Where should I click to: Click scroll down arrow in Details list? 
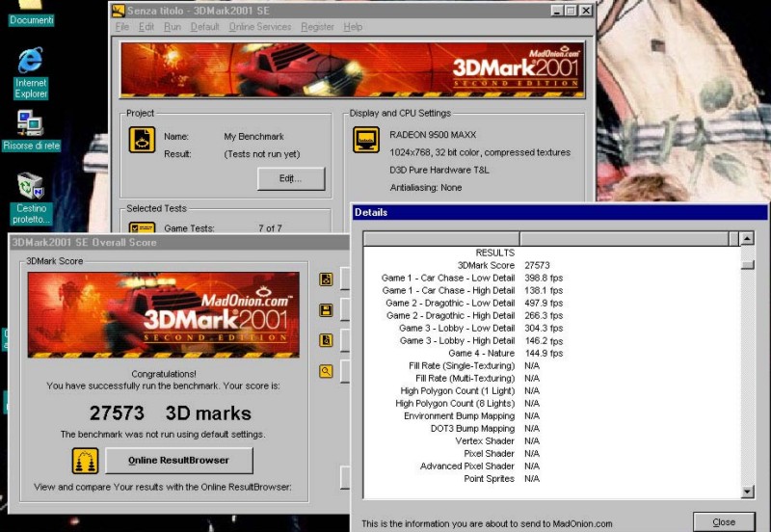[747, 492]
